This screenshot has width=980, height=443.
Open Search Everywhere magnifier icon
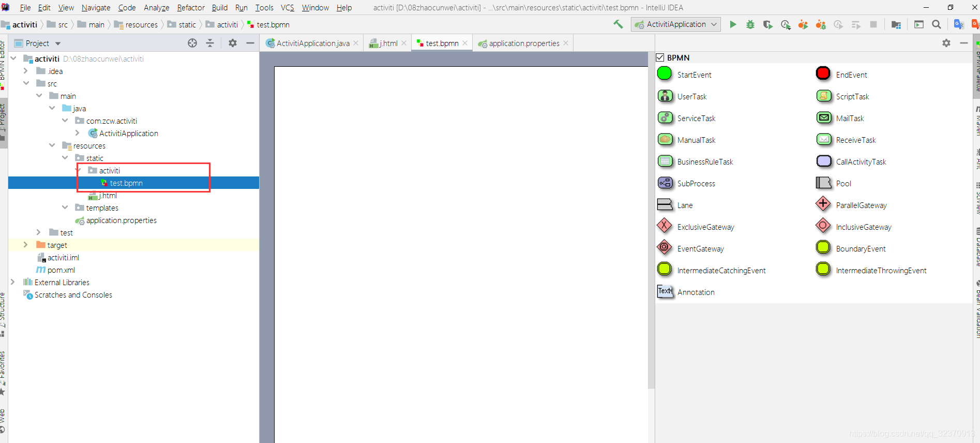click(937, 24)
